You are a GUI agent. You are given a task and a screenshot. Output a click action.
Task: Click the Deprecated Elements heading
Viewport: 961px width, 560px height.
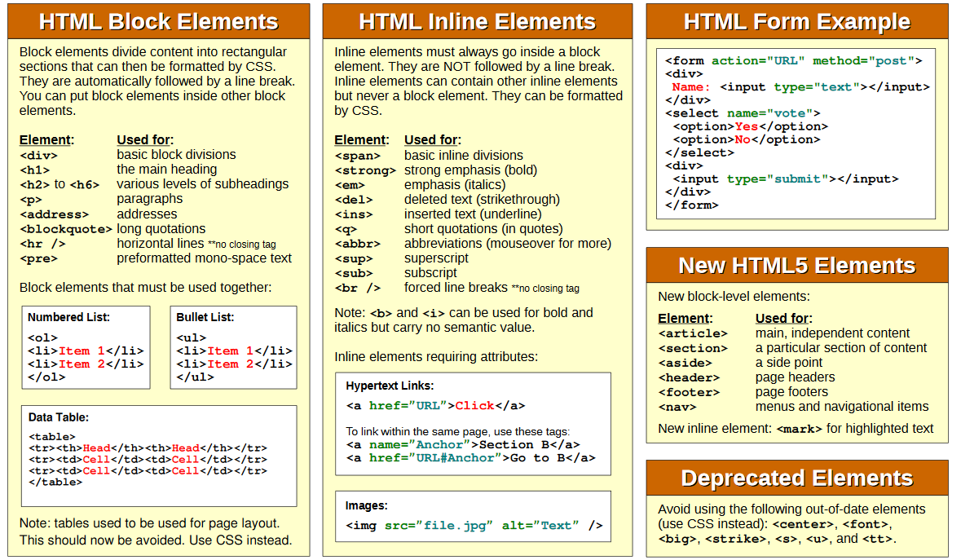click(x=796, y=478)
